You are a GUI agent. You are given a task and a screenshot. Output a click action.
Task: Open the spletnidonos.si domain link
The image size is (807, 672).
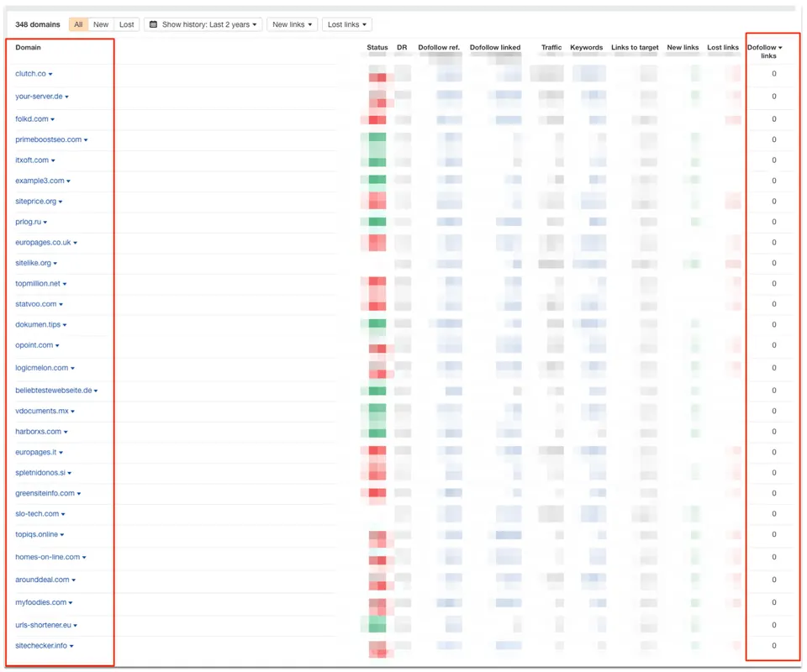tap(40, 473)
